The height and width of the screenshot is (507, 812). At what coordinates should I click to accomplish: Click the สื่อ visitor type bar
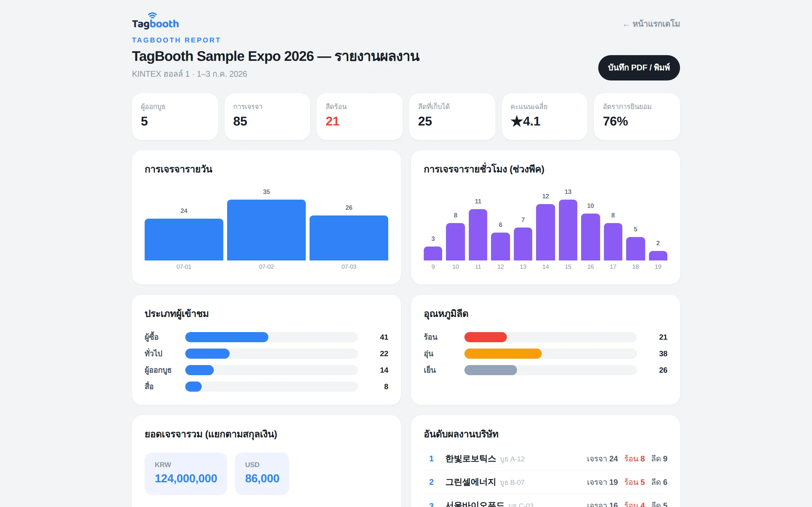click(271, 386)
